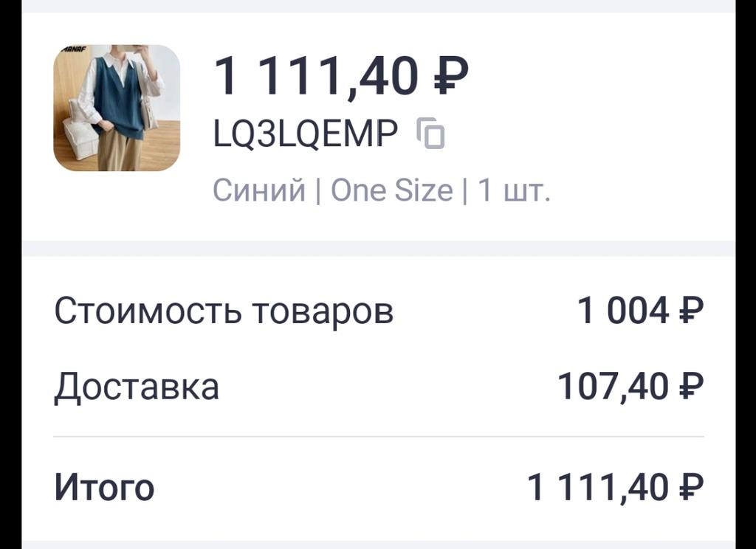The height and width of the screenshot is (549, 756).
Task: Click the gray separator between the cards
Action: (378, 248)
